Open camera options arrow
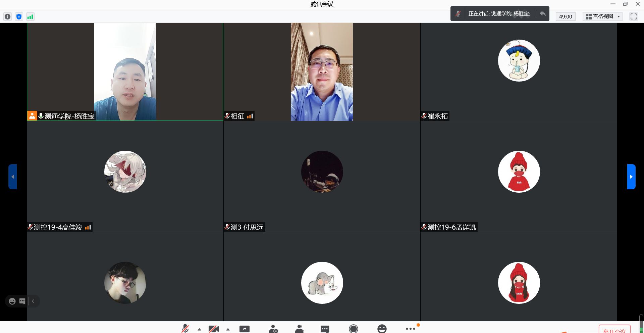Screen dimensions: 644x333 coord(228,329)
